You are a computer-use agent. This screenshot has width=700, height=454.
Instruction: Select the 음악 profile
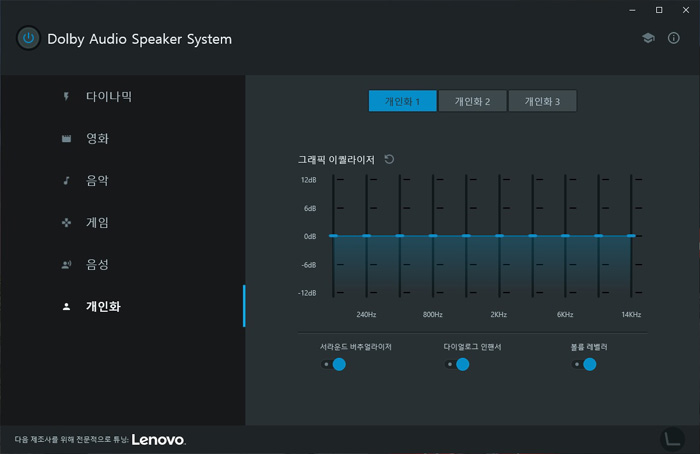(x=122, y=180)
